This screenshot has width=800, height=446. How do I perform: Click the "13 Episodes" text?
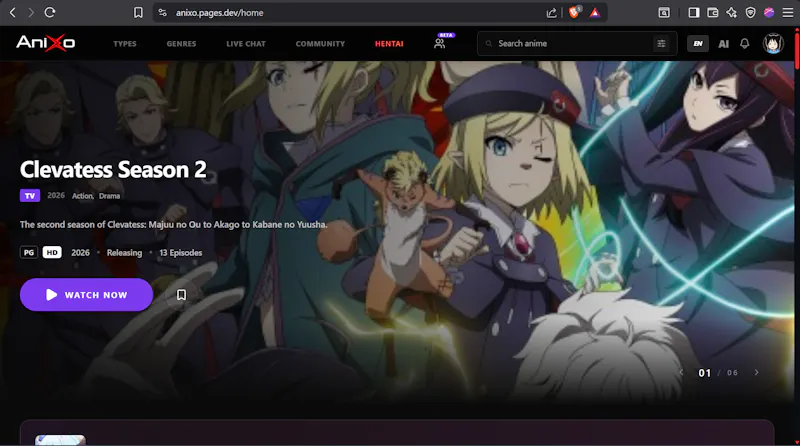(181, 253)
